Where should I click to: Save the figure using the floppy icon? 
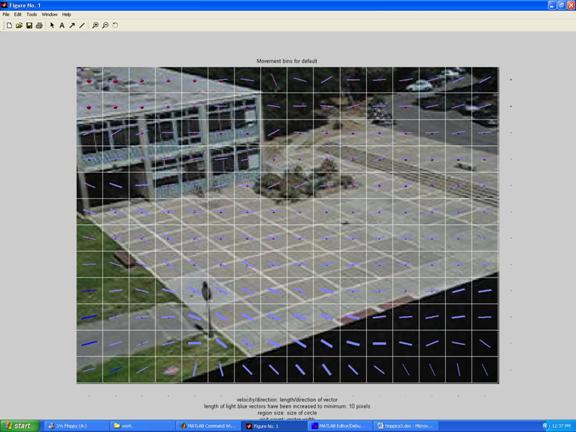[x=29, y=25]
